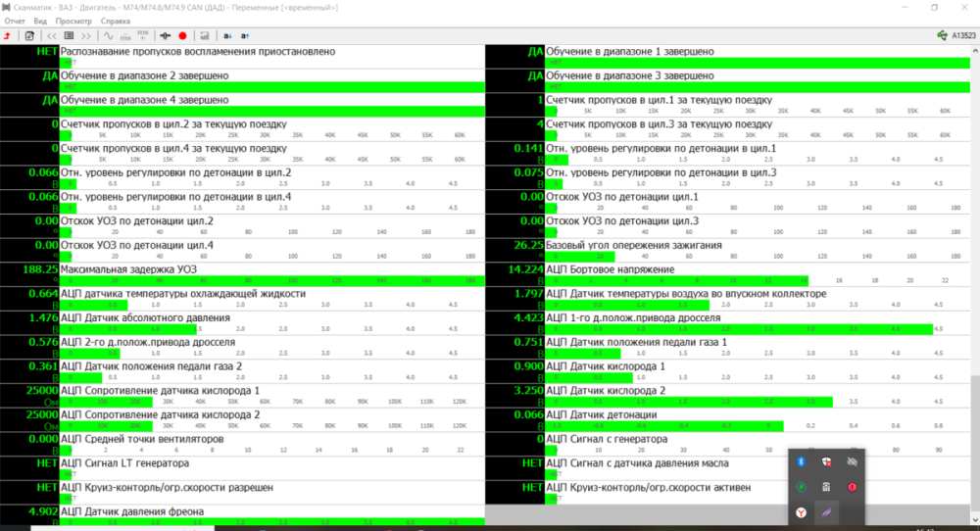Select АЦП Датчик положения педали газа 2
980x531 pixels.
pos(242,371)
